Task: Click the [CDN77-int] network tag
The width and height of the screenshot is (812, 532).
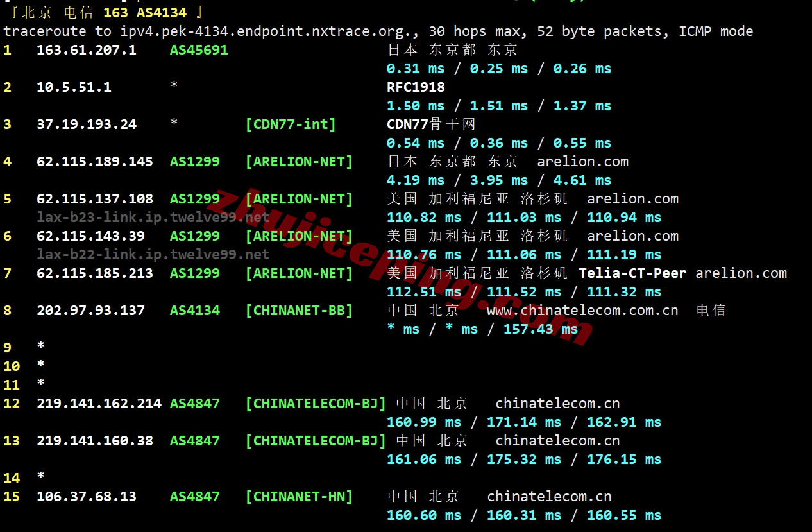Action: [x=291, y=124]
